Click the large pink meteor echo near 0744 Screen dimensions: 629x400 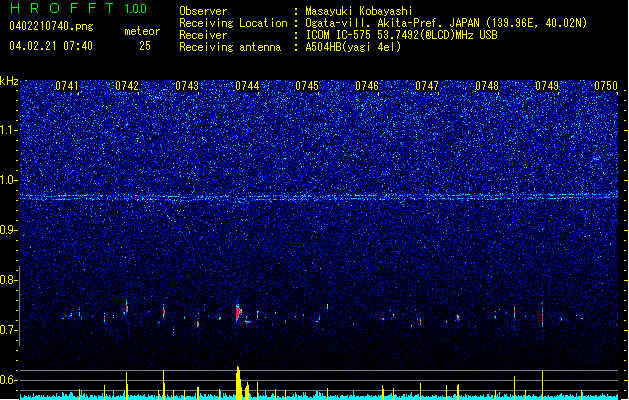point(238,311)
